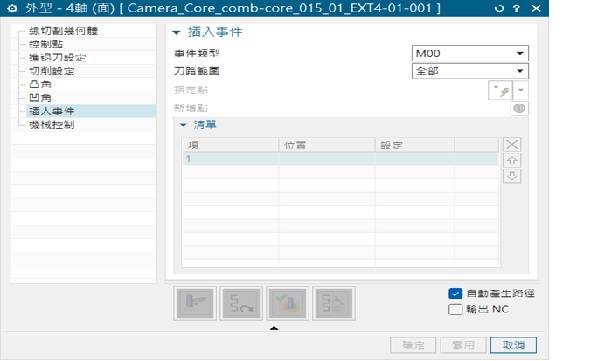Select row 1 in the event list

(340, 159)
